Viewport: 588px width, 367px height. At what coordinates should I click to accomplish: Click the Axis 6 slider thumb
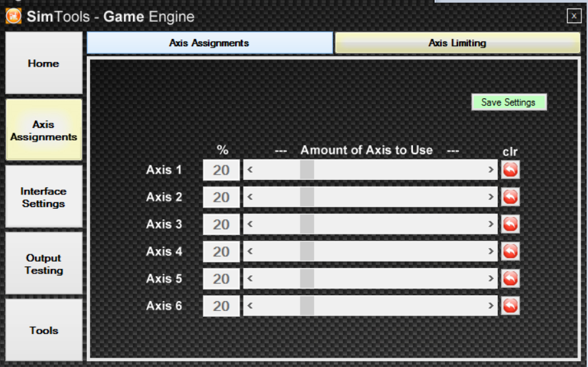pyautogui.click(x=307, y=306)
